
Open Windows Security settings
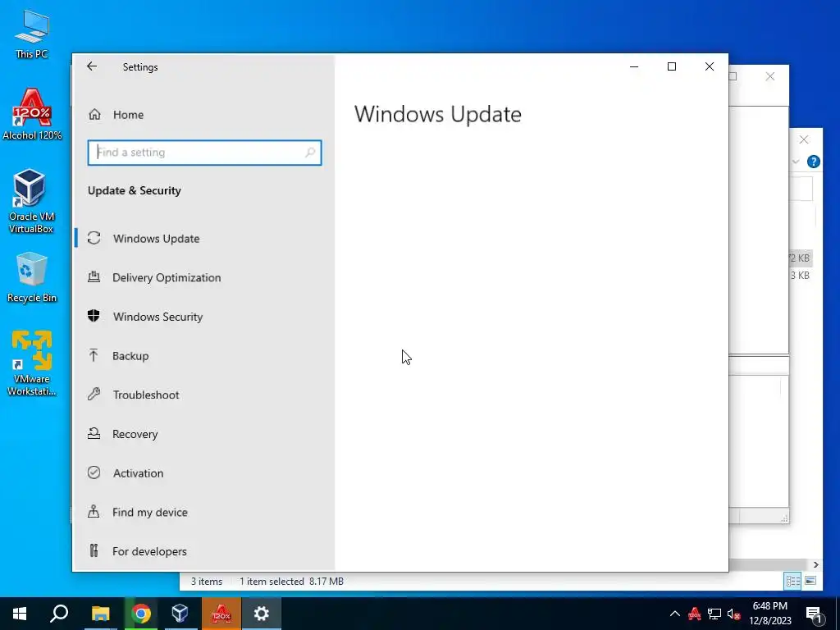(x=157, y=317)
